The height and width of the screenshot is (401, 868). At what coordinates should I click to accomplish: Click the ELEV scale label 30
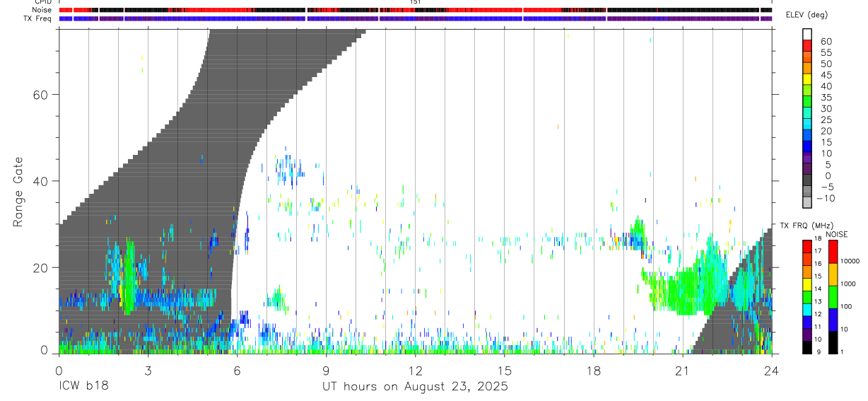click(826, 108)
